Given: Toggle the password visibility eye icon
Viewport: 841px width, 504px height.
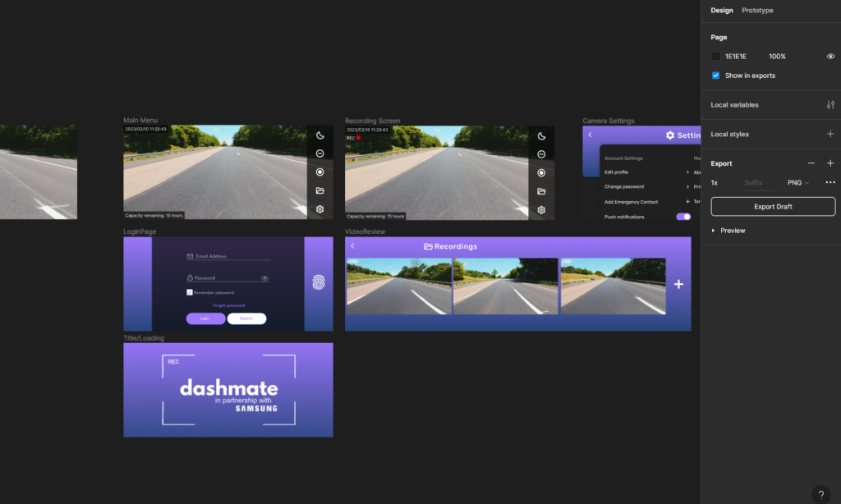Looking at the screenshot, I should (264, 278).
